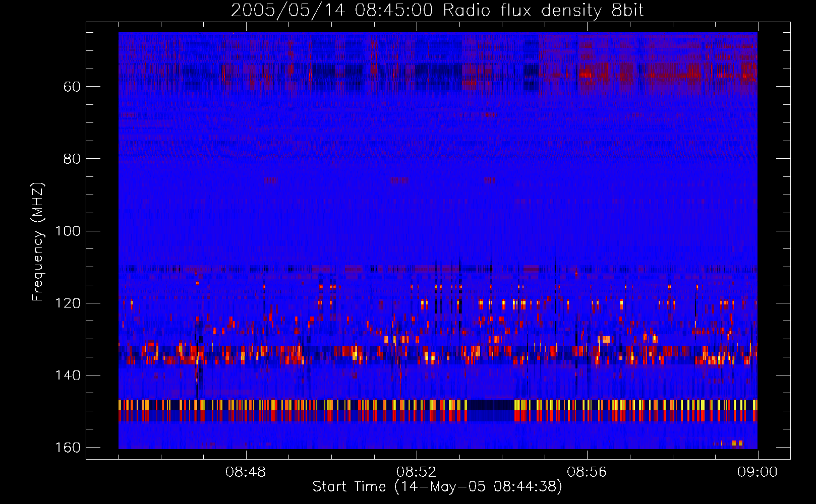This screenshot has height=504, width=816.
Task: Click the 80 frequency tick label
Action: pyautogui.click(x=72, y=159)
